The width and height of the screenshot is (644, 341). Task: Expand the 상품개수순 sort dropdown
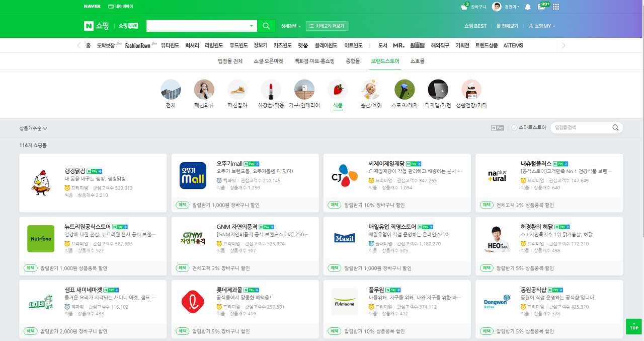(x=33, y=128)
